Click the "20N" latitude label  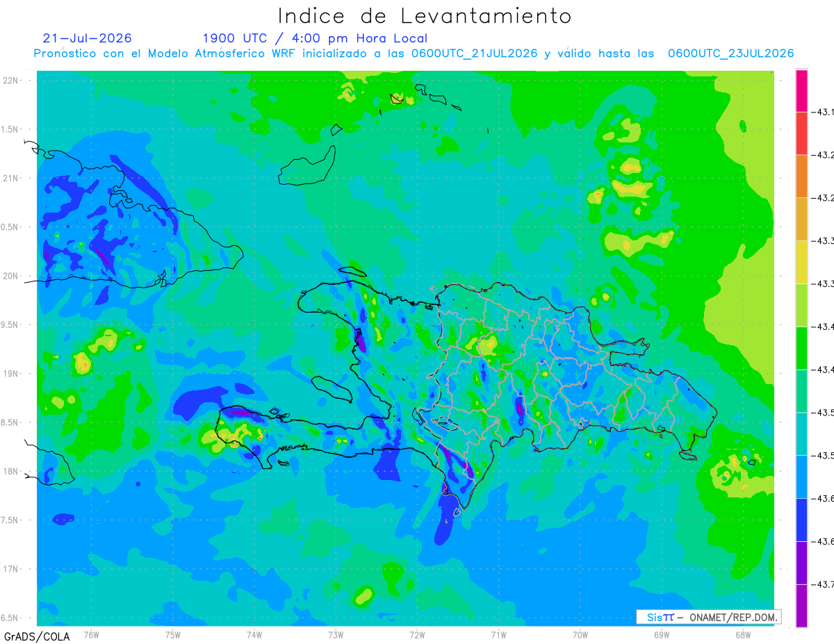point(11,276)
